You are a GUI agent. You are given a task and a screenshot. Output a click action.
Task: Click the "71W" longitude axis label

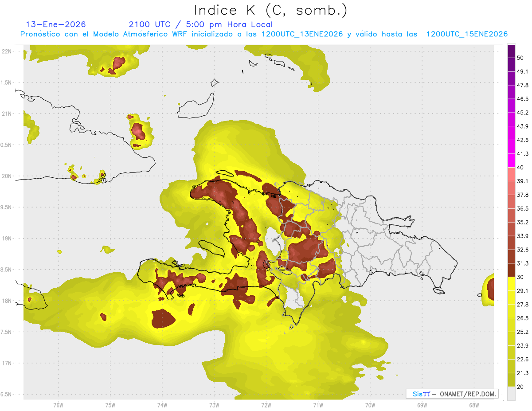coord(318,404)
